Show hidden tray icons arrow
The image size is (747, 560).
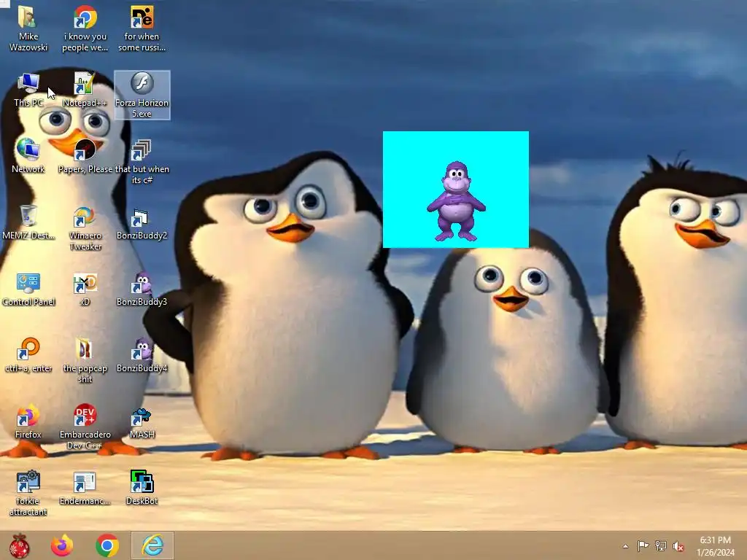(x=625, y=546)
